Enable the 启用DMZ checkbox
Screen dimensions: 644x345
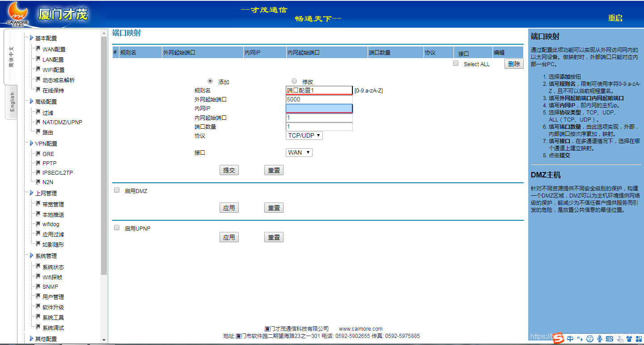tap(117, 190)
